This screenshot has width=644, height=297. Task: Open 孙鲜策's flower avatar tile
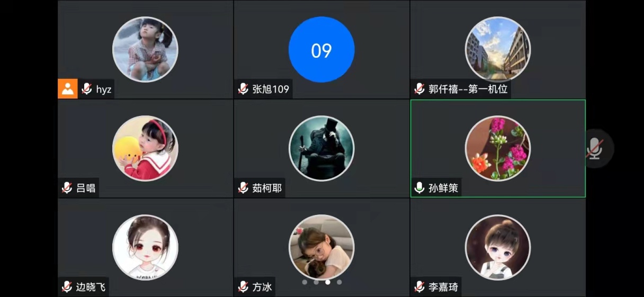click(498, 149)
